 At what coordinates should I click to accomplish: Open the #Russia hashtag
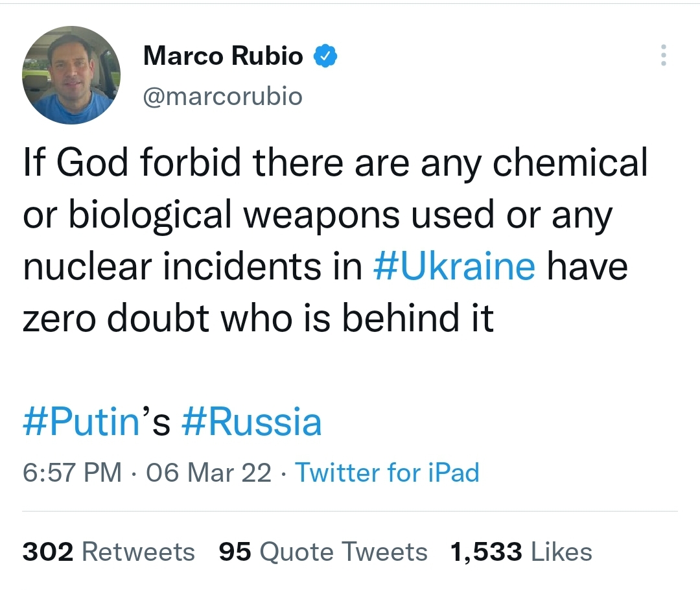251,422
